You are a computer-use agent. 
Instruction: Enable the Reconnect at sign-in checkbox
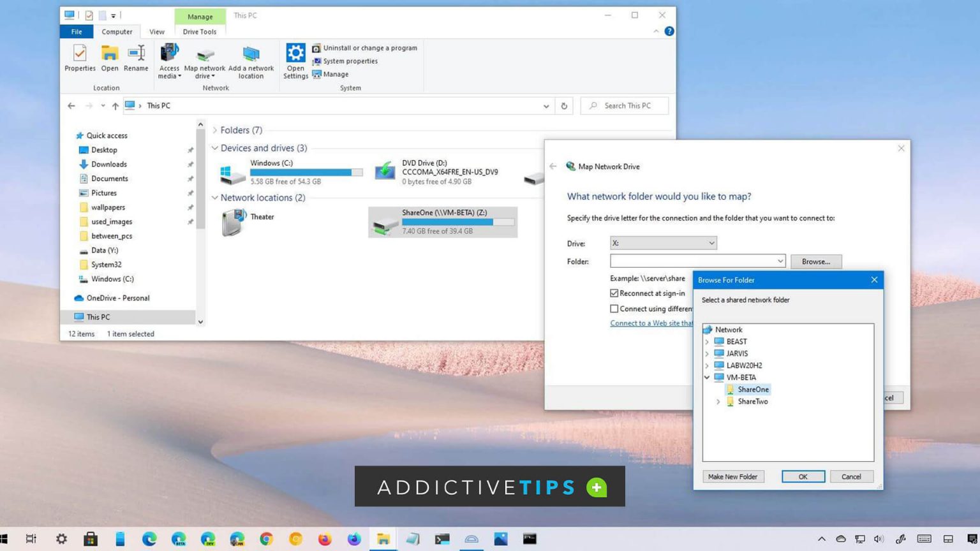(x=614, y=293)
